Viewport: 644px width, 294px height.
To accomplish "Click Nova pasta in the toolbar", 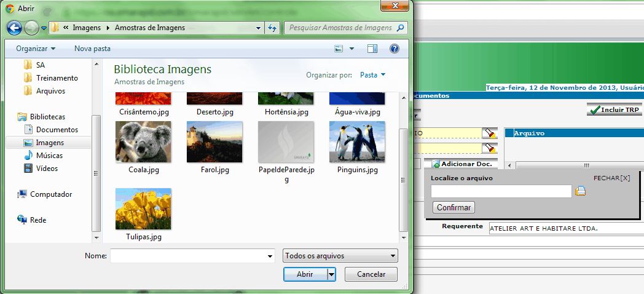I will [92, 49].
